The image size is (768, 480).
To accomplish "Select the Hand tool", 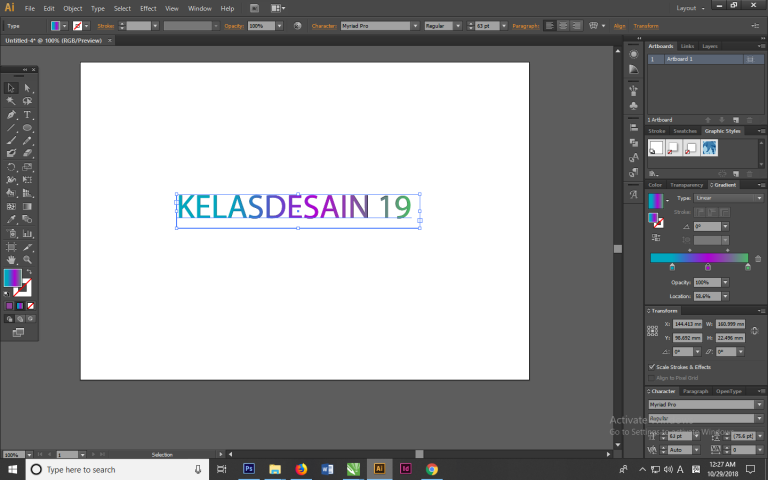I will (12, 259).
